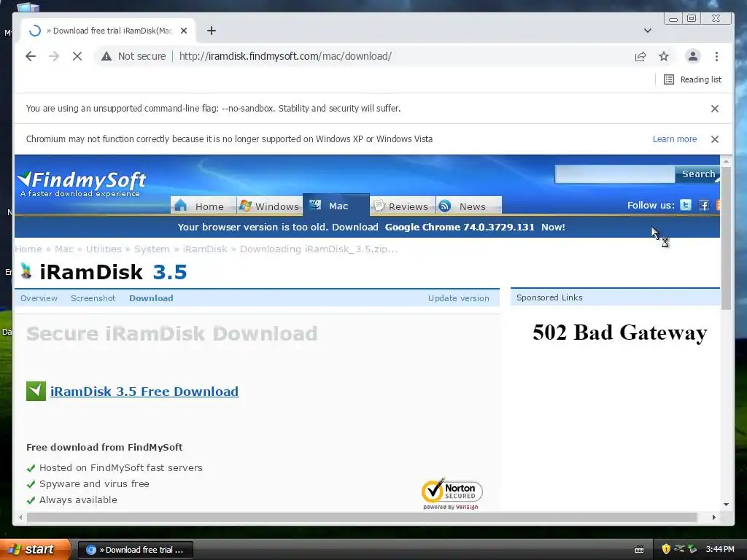747x560 pixels.
Task: Expand the tab search dropdown
Action: (x=648, y=31)
